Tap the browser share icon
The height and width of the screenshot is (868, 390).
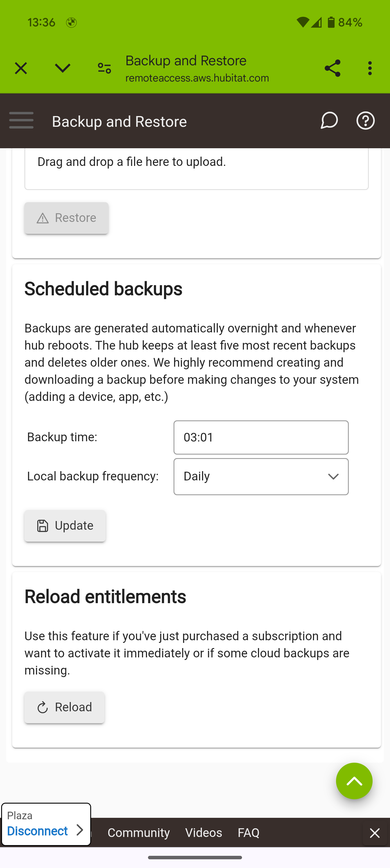[x=332, y=68]
